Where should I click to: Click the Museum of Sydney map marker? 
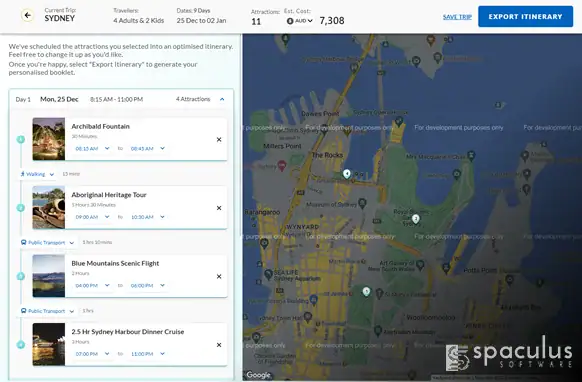pyautogui.click(x=362, y=203)
